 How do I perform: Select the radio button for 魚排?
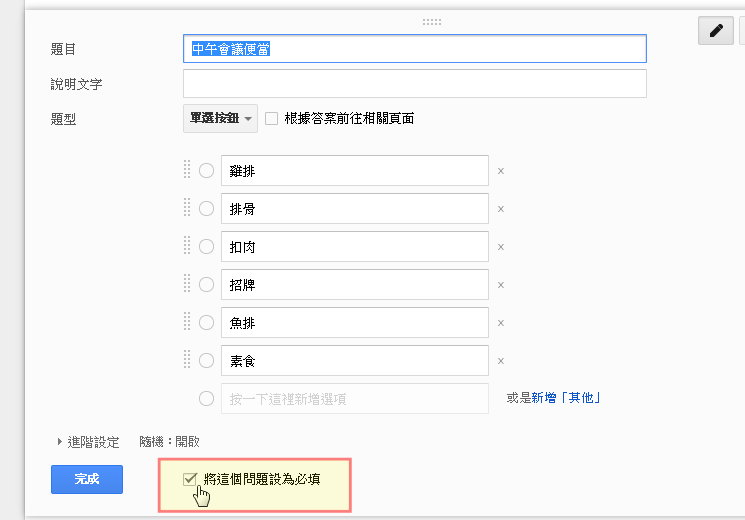(x=206, y=323)
